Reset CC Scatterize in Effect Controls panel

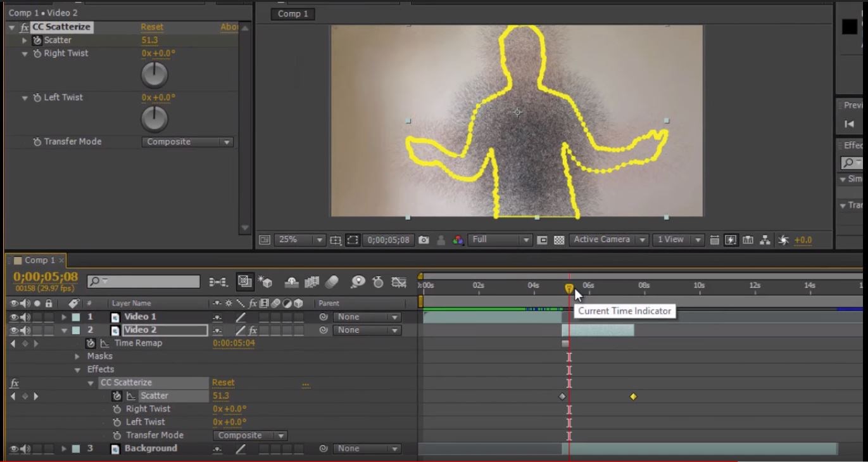pos(152,27)
